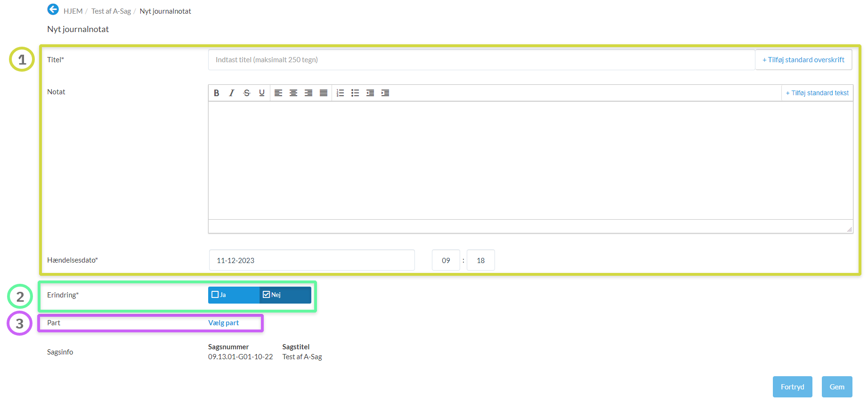Open the Tilføj standard tekst list
868x404 pixels.
point(817,93)
